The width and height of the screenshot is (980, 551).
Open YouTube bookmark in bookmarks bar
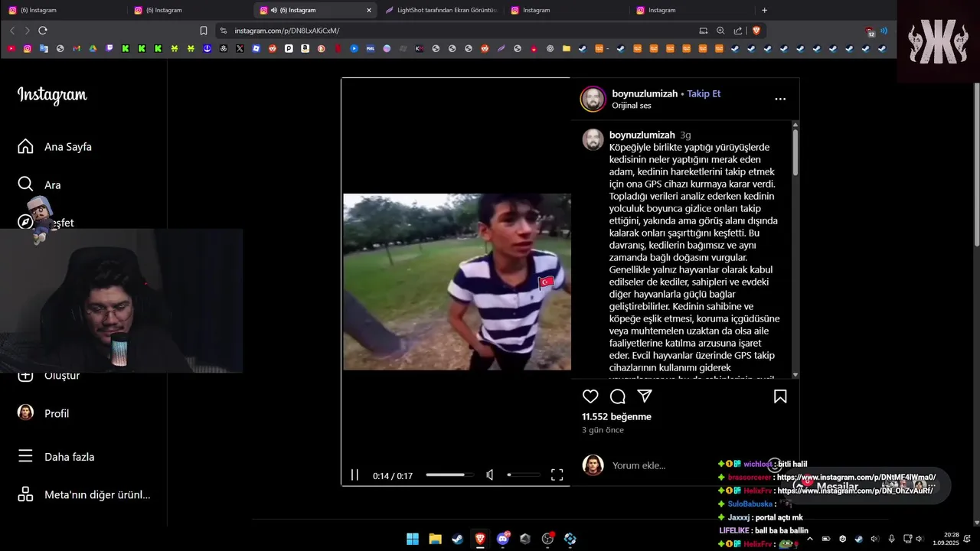[11, 48]
